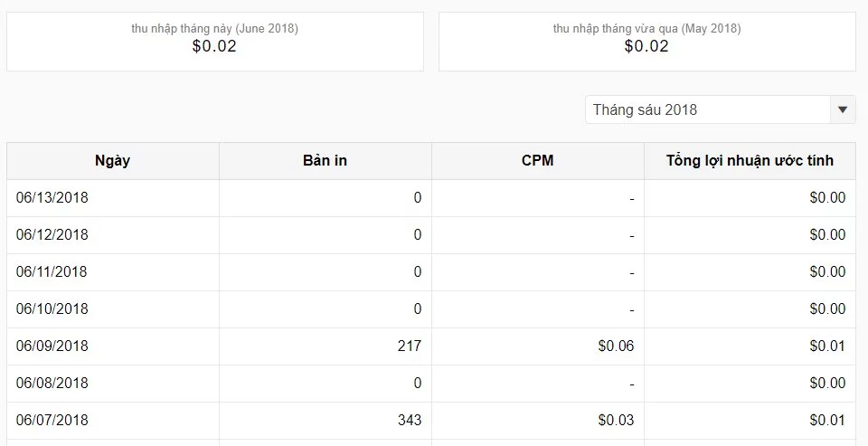
Task: Click the $0.03 CPM value
Action: pyautogui.click(x=616, y=421)
